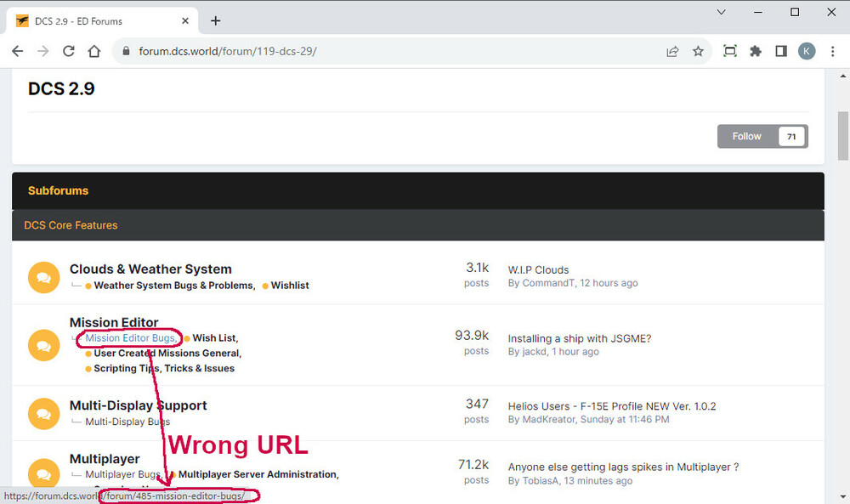Click the Multiplayer forum icon
Image resolution: width=850 pixels, height=504 pixels.
tap(44, 473)
